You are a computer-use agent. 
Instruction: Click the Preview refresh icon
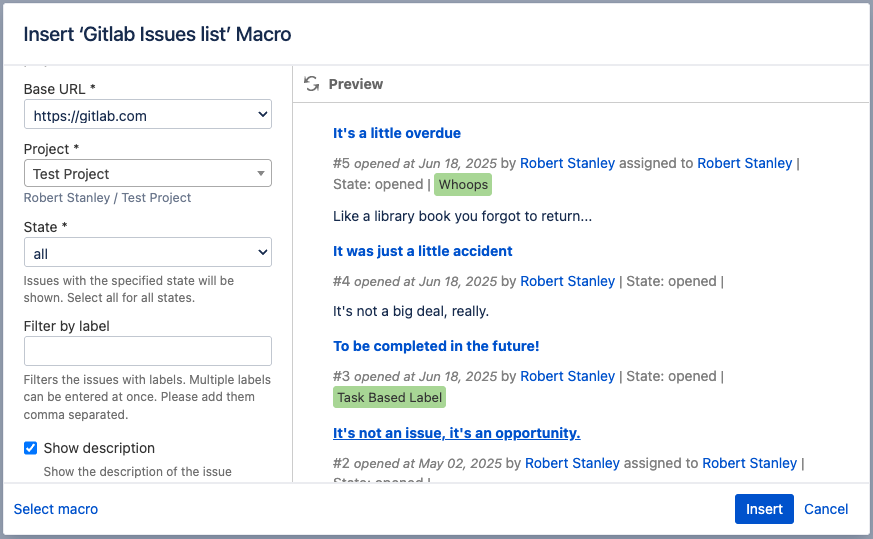point(312,84)
